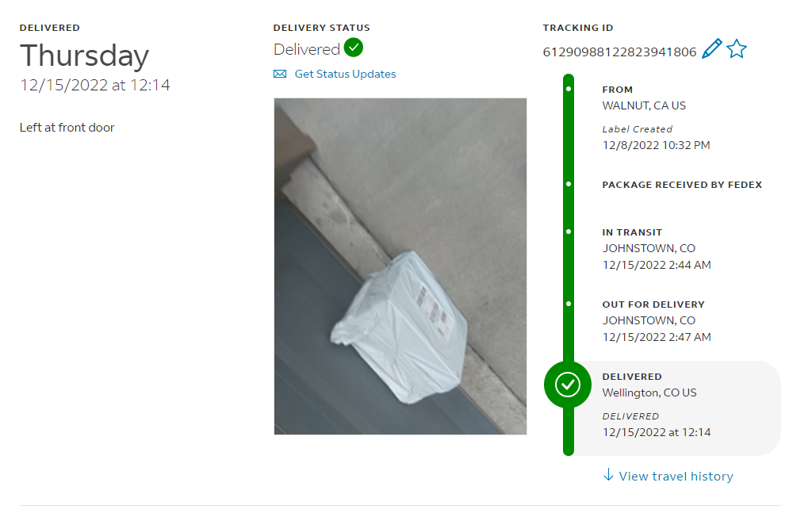Expand View travel history

[676, 476]
